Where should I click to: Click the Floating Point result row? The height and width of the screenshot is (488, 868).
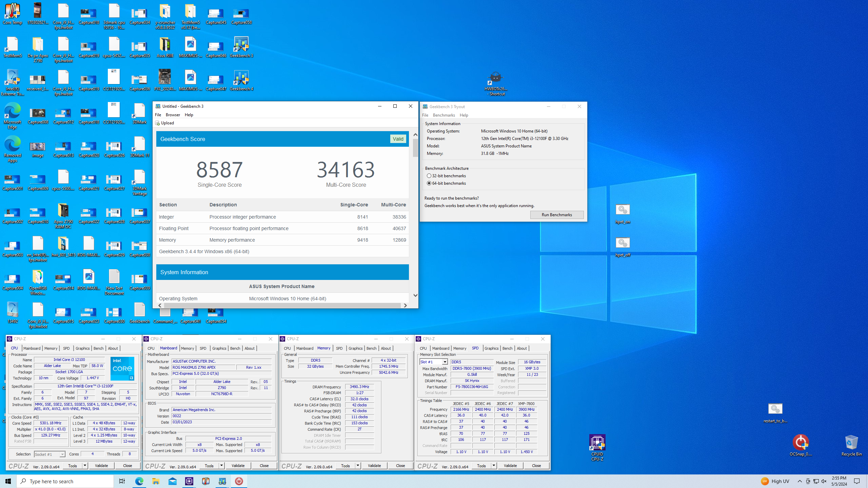click(x=282, y=228)
